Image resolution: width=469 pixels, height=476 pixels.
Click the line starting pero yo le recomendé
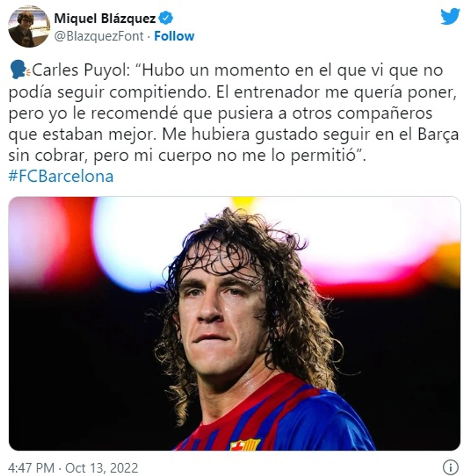(220, 113)
